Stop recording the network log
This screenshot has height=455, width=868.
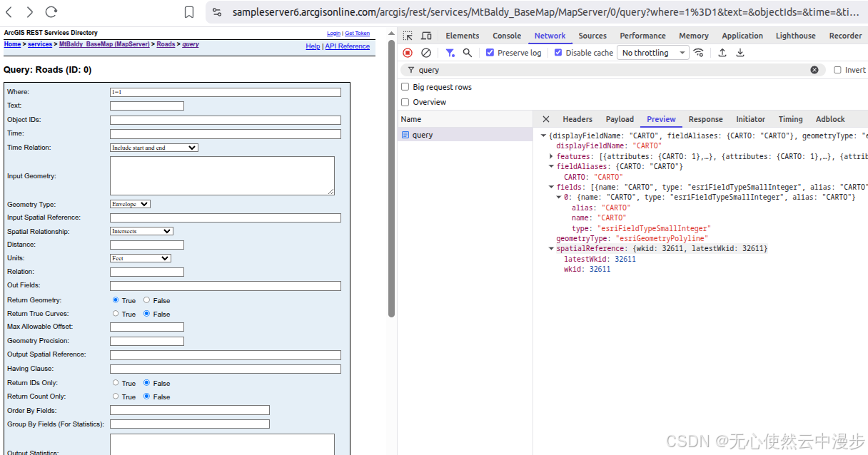(x=408, y=53)
